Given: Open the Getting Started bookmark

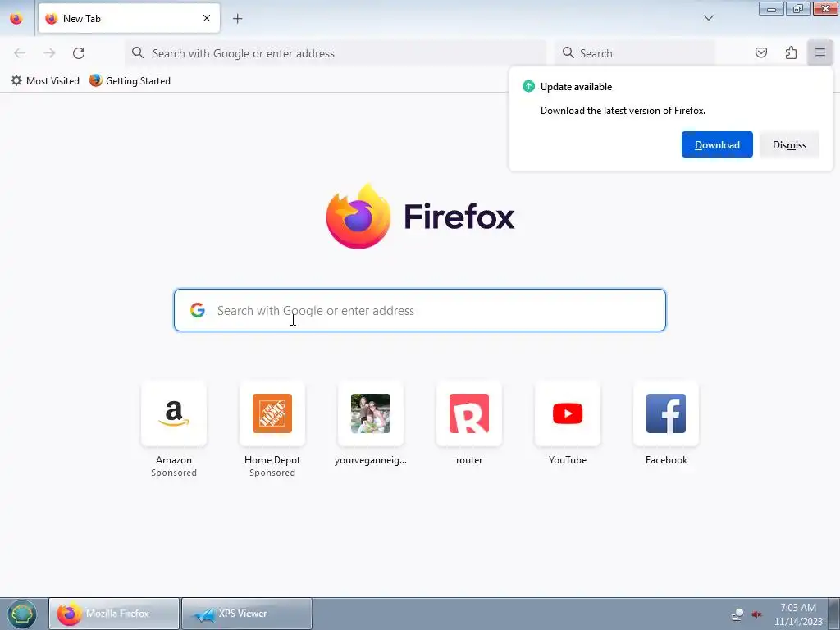Looking at the screenshot, I should [x=130, y=81].
